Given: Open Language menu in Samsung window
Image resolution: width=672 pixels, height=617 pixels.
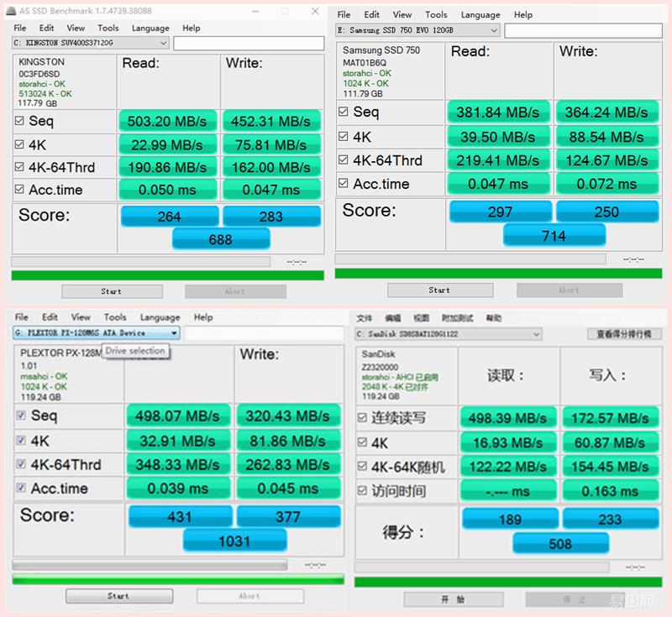Looking at the screenshot, I should [480, 15].
